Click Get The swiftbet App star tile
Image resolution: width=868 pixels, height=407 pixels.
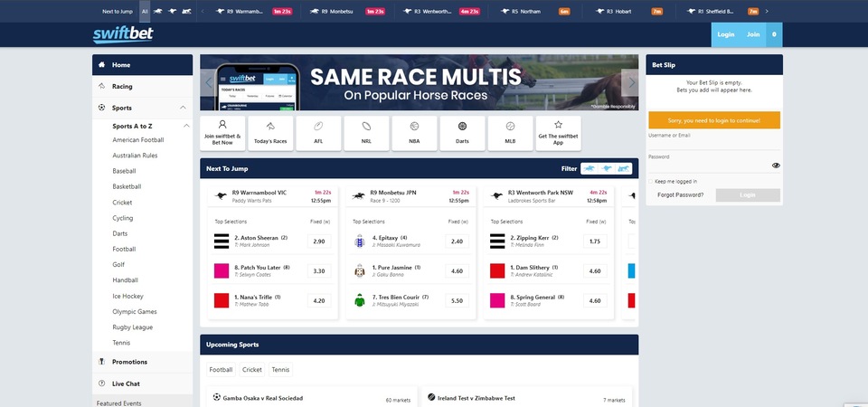(558, 133)
